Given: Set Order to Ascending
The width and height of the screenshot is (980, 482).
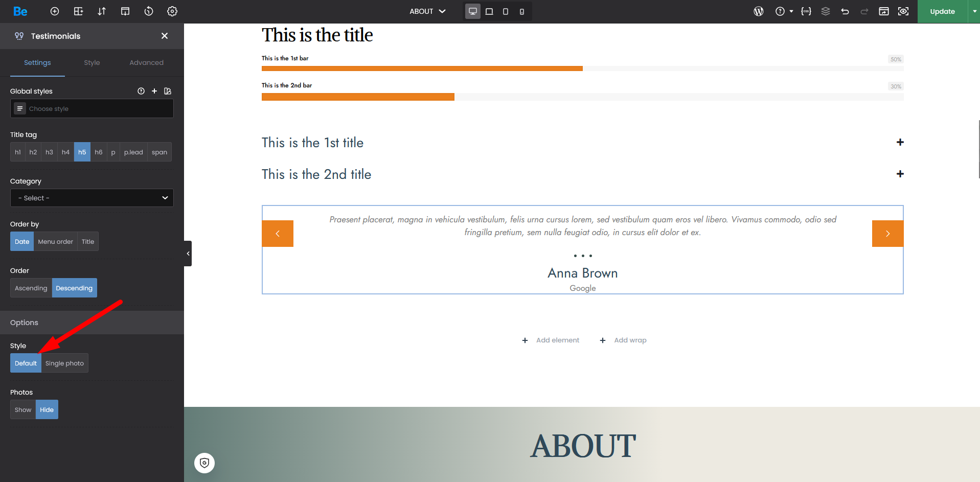Looking at the screenshot, I should pos(31,288).
